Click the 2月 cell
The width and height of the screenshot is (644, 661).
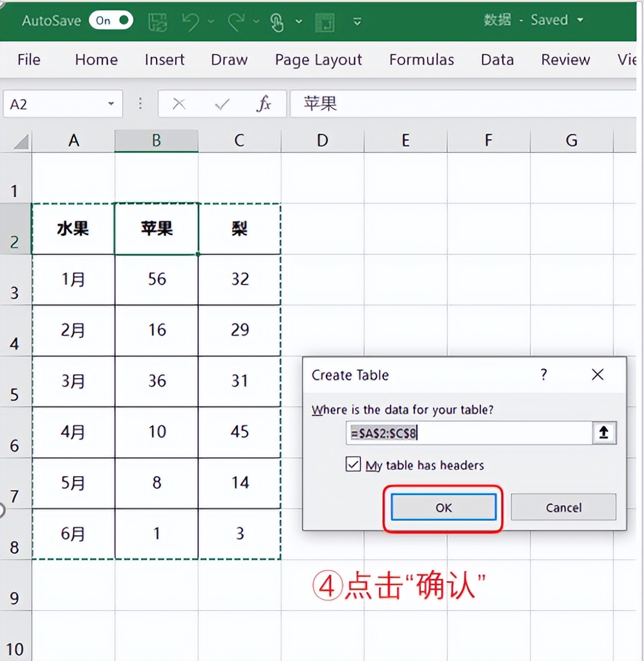point(73,330)
